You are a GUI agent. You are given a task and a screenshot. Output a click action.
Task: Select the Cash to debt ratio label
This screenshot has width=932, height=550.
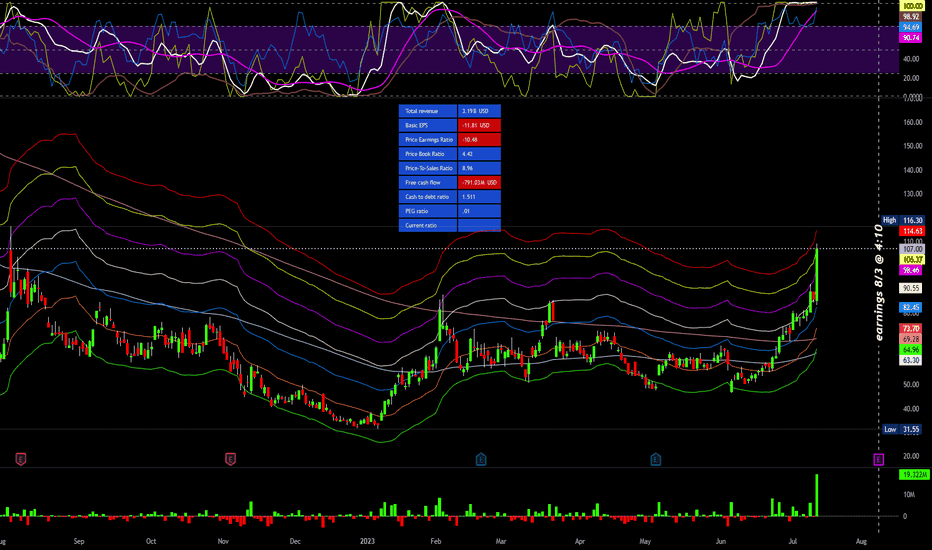[428, 197]
